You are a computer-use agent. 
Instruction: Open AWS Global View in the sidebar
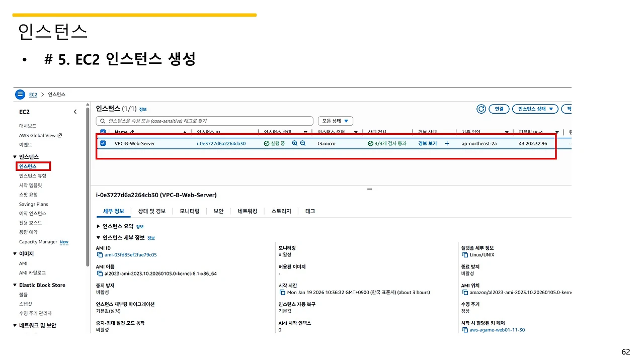coord(40,135)
